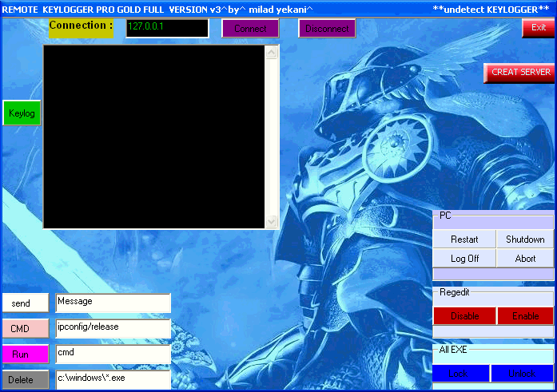
Task: Click the Log Off button
Action: [464, 259]
